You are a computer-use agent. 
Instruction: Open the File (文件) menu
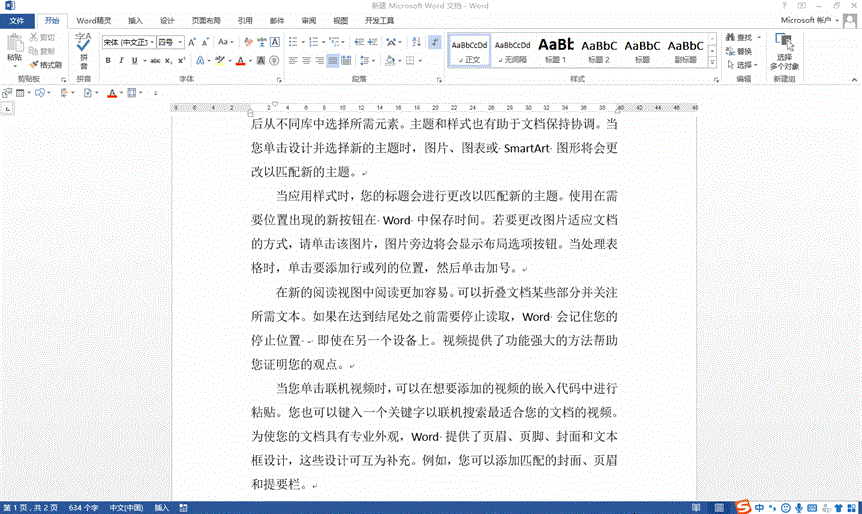17,20
